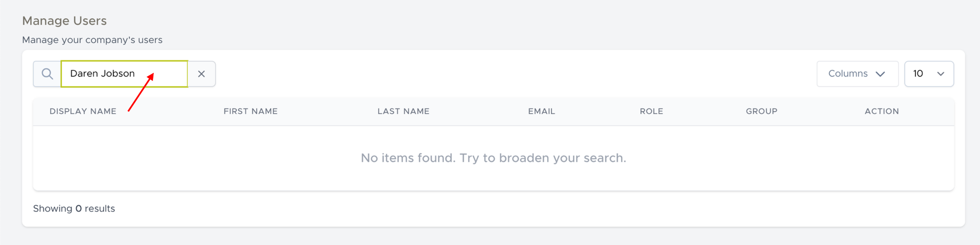Sort by the Display Name column header
This screenshot has width=980, height=245.
click(83, 111)
